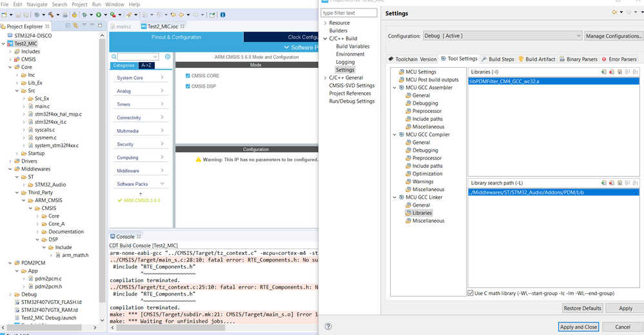Click the Add library icon in Libraries (-l)
The image size is (644, 335).
point(604,72)
